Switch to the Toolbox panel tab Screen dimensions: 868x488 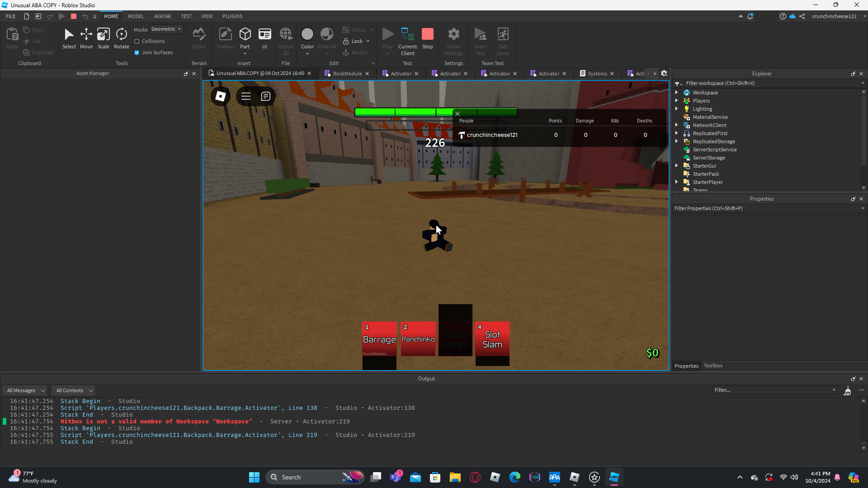coord(713,366)
